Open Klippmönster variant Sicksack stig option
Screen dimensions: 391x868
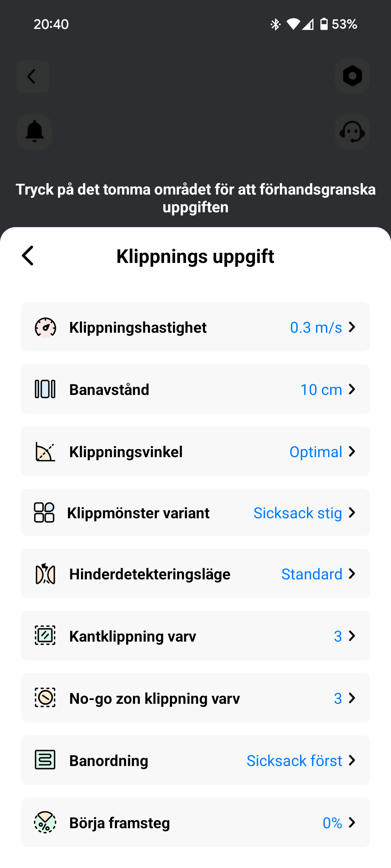(298, 513)
